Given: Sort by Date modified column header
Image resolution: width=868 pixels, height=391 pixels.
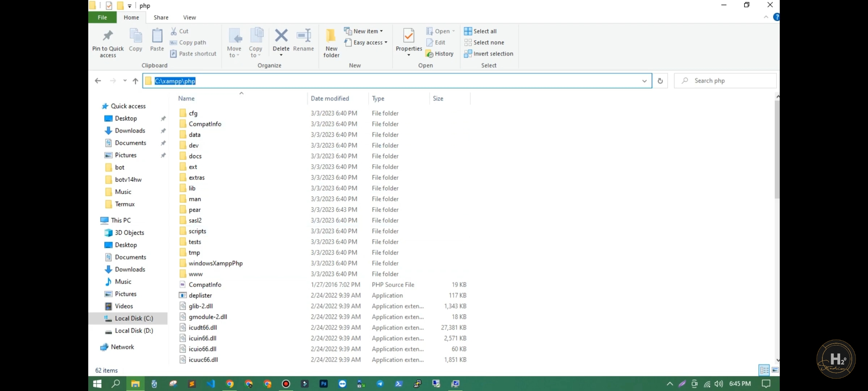Looking at the screenshot, I should pyautogui.click(x=330, y=98).
